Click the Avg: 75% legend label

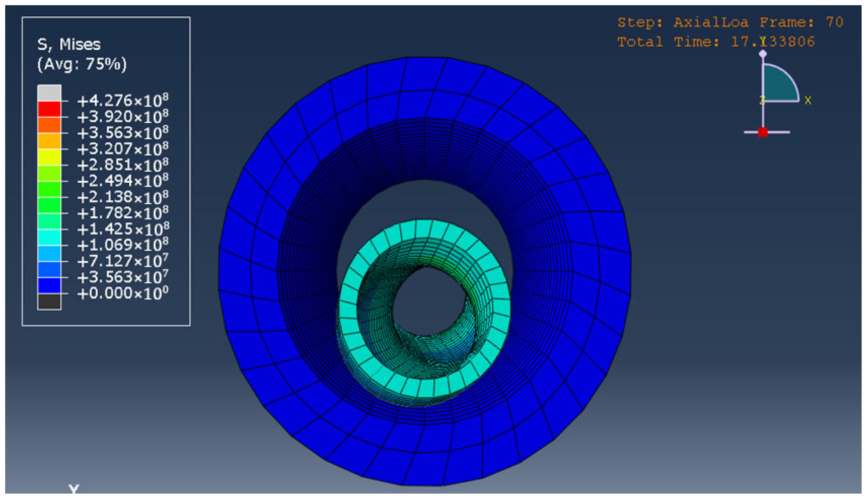(82, 64)
